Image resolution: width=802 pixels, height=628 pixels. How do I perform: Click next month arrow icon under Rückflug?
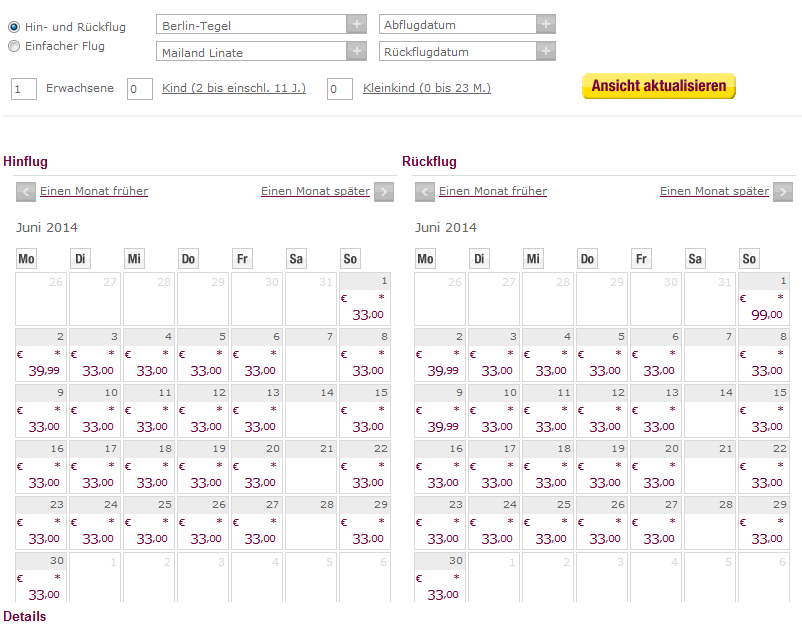point(783,192)
